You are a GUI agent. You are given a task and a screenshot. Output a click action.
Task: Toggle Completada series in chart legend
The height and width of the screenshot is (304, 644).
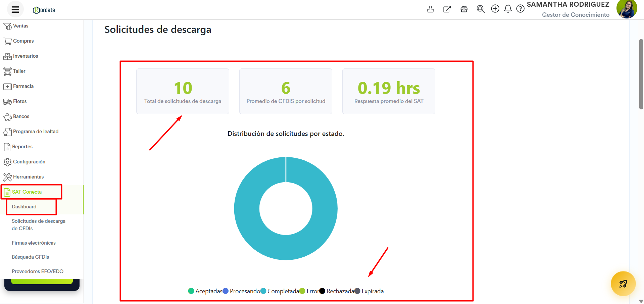click(x=280, y=291)
